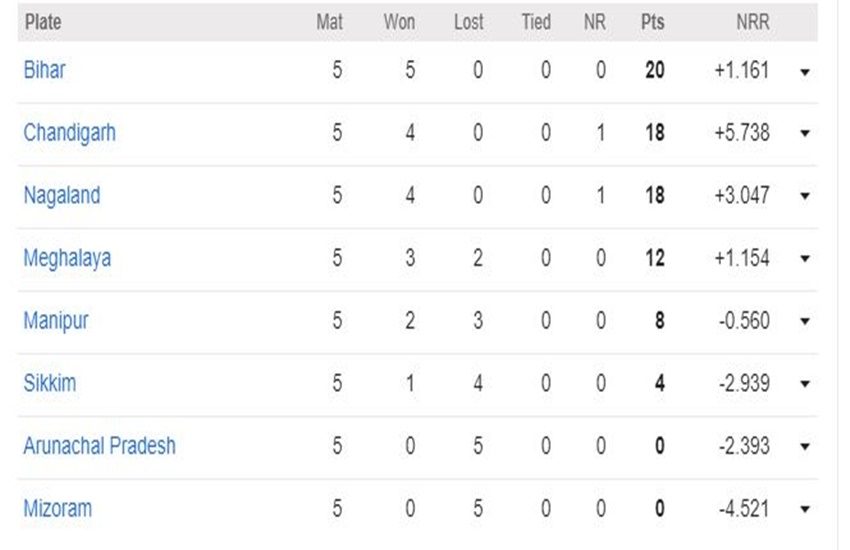The image size is (850, 550).
Task: Open the Chandigarh team link
Action: click(x=69, y=133)
